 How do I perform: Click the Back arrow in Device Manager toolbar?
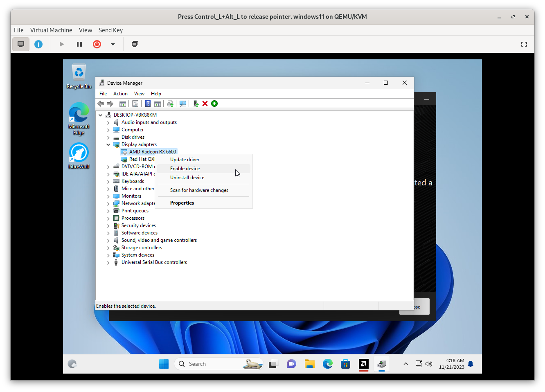tap(101, 104)
